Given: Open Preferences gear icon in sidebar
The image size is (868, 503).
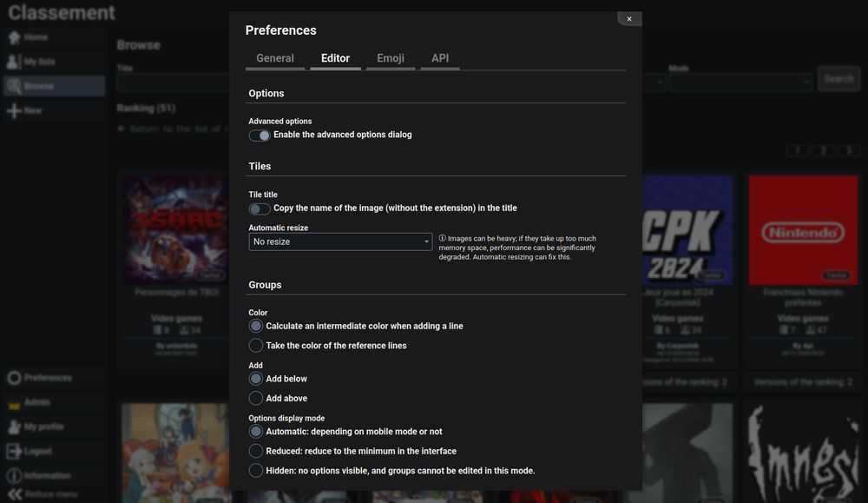Looking at the screenshot, I should pos(15,378).
